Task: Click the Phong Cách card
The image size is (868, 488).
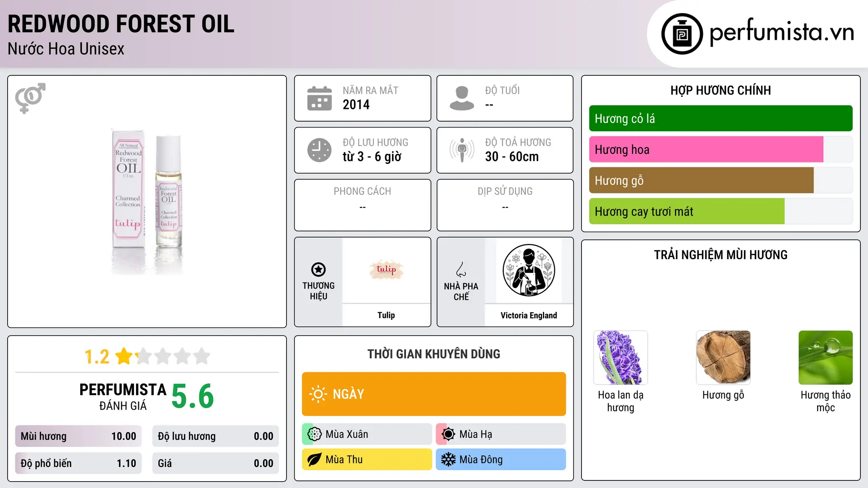Action: pyautogui.click(x=362, y=205)
